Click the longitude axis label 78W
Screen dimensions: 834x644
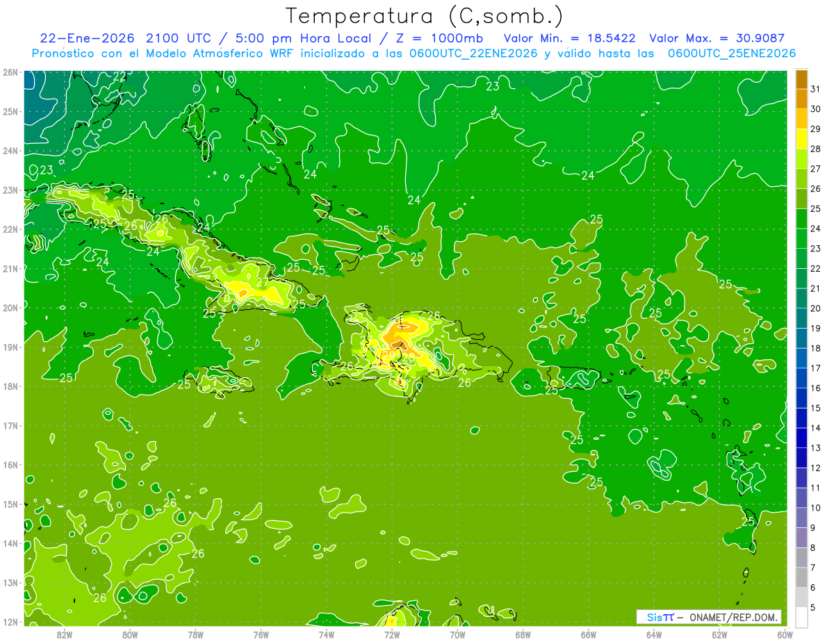tap(195, 634)
